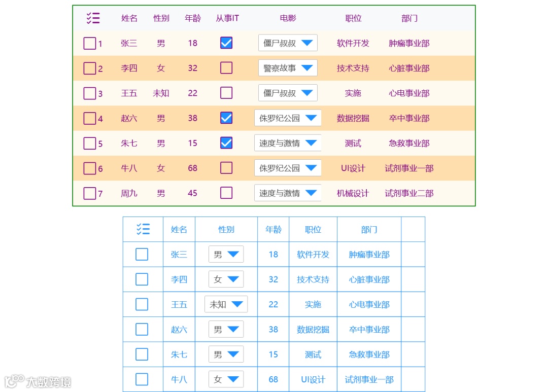Select the checkbox for 赵六 in the blue table
548x392 pixels.
(142, 329)
